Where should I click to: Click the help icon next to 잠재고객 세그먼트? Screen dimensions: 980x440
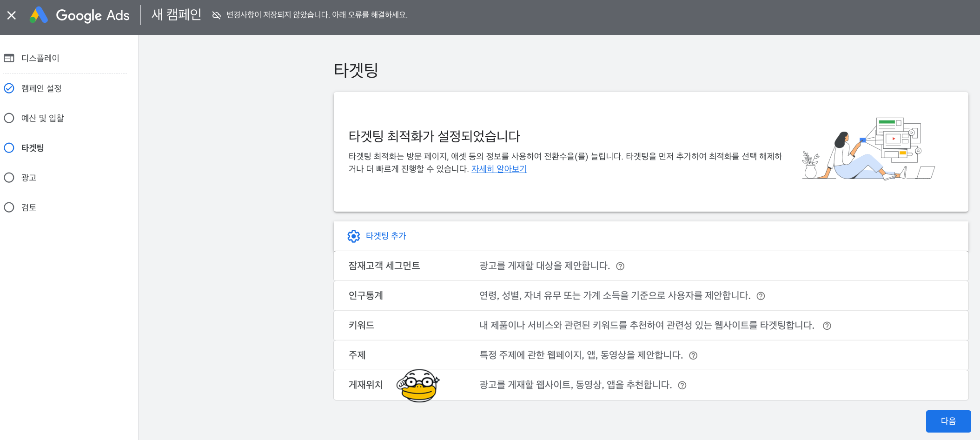(621, 266)
